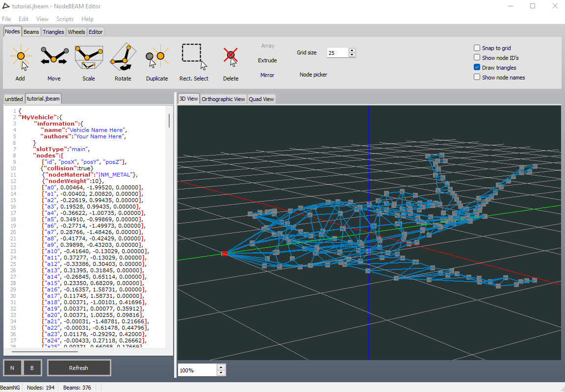This screenshot has width=565, height=392.
Task: Click the "a24" node row in code
Action: 94,340
